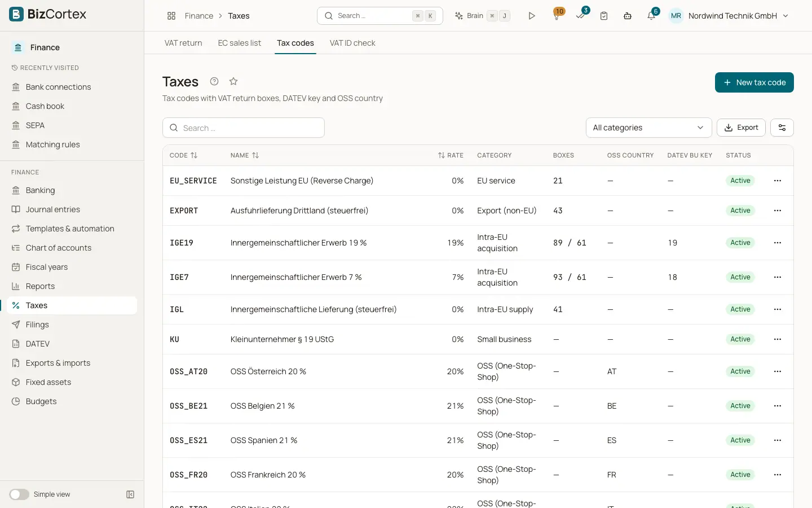Open row actions for IGE19
812x508 pixels.
point(778,243)
